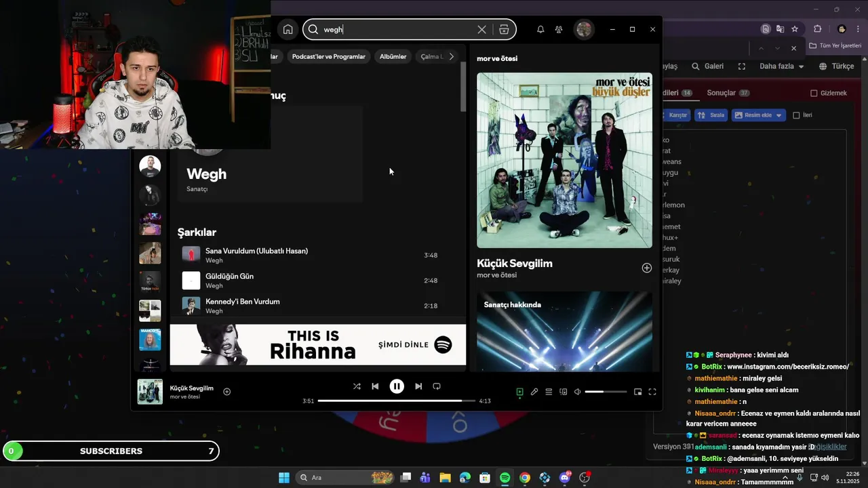Image resolution: width=868 pixels, height=488 pixels.
Task: Tick the İleri checkbox
Action: [797, 115]
